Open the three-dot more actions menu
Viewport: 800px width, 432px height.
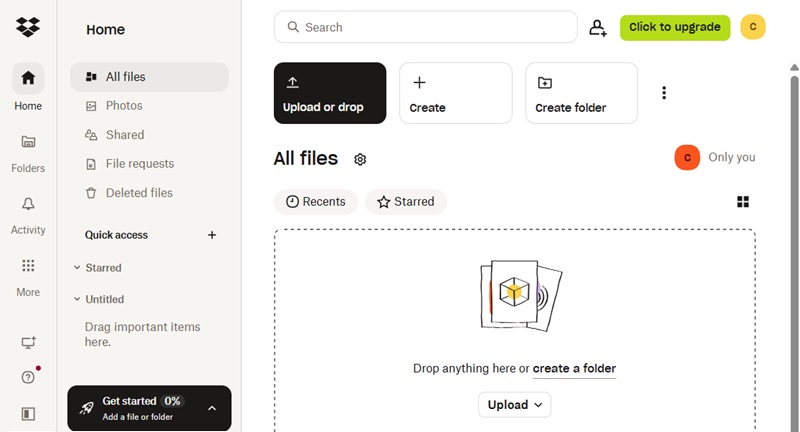tap(664, 93)
